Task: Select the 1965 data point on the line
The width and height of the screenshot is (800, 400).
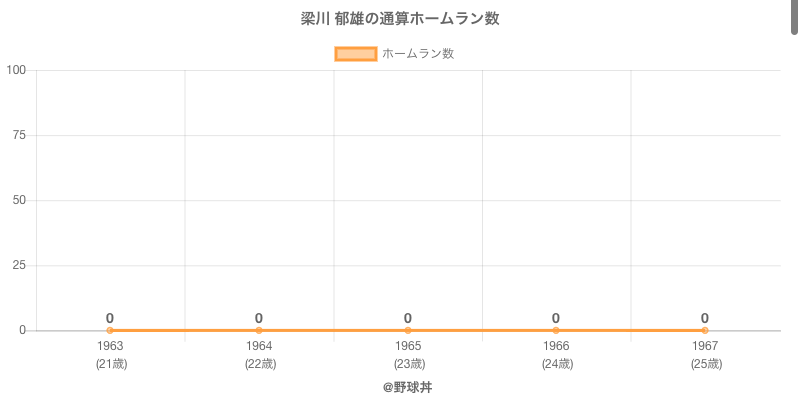Action: (408, 330)
